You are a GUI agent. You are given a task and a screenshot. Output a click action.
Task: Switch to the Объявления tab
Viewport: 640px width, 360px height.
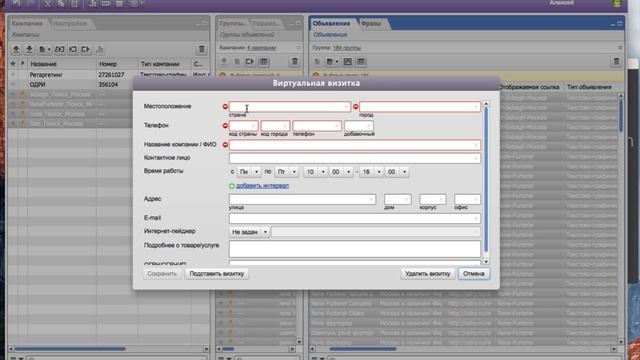click(331, 24)
